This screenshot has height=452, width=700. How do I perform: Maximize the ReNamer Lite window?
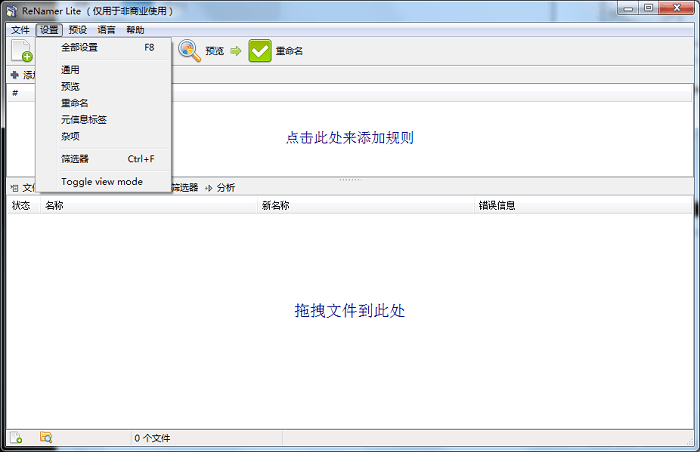[649, 8]
